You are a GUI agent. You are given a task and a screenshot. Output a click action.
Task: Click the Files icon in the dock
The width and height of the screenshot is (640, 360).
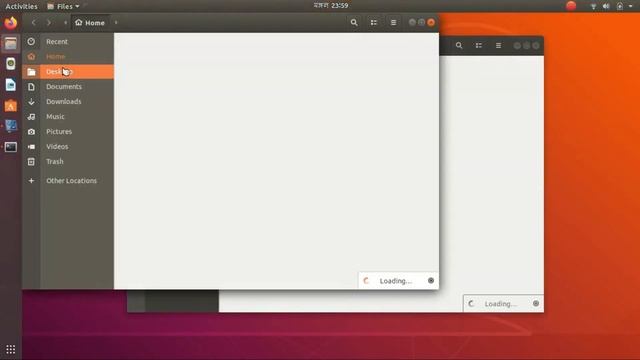11,43
